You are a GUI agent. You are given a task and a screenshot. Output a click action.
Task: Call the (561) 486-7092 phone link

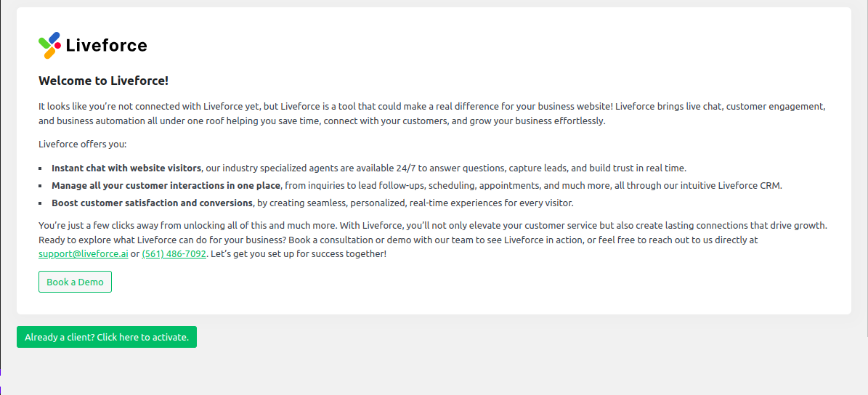click(x=174, y=254)
